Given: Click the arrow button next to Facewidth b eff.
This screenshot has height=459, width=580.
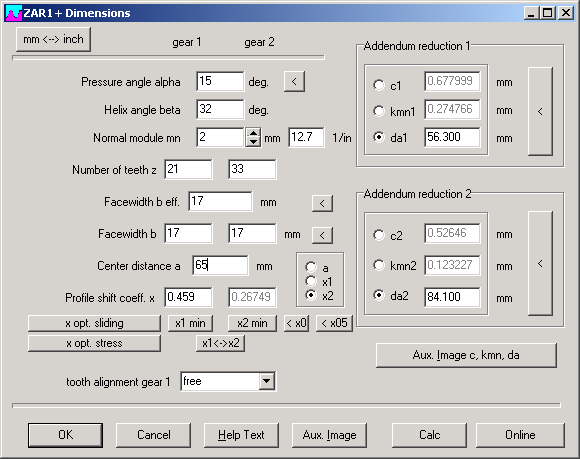Looking at the screenshot, I should point(322,203).
